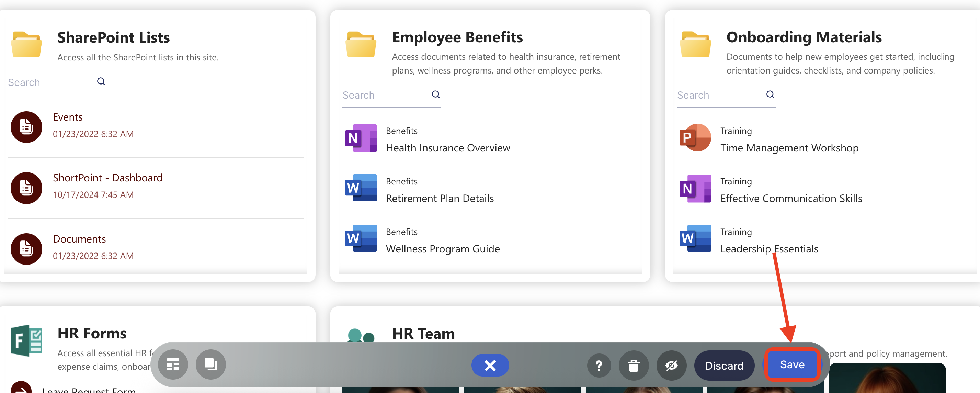Click the Save button in toolbar
This screenshot has height=393, width=980.
[792, 364]
